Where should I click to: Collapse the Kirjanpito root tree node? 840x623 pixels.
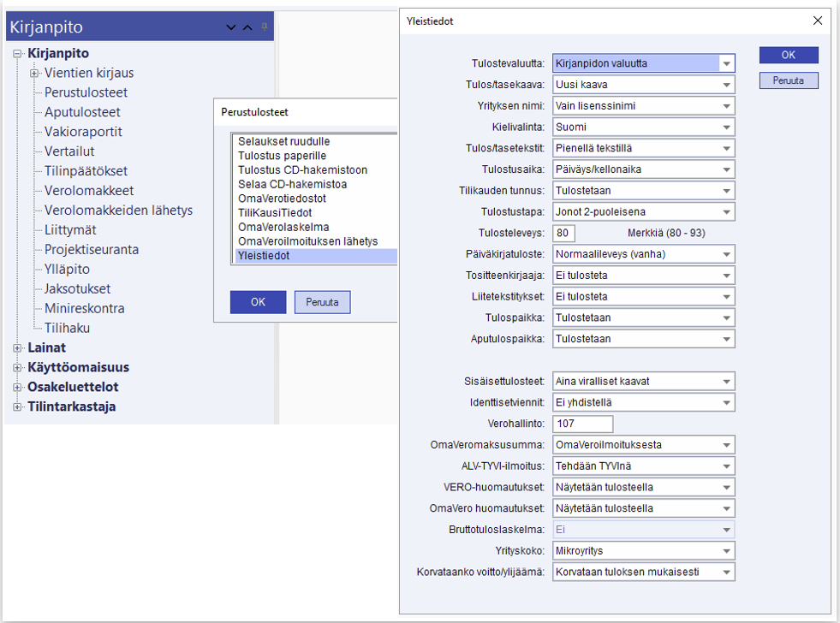[18, 54]
